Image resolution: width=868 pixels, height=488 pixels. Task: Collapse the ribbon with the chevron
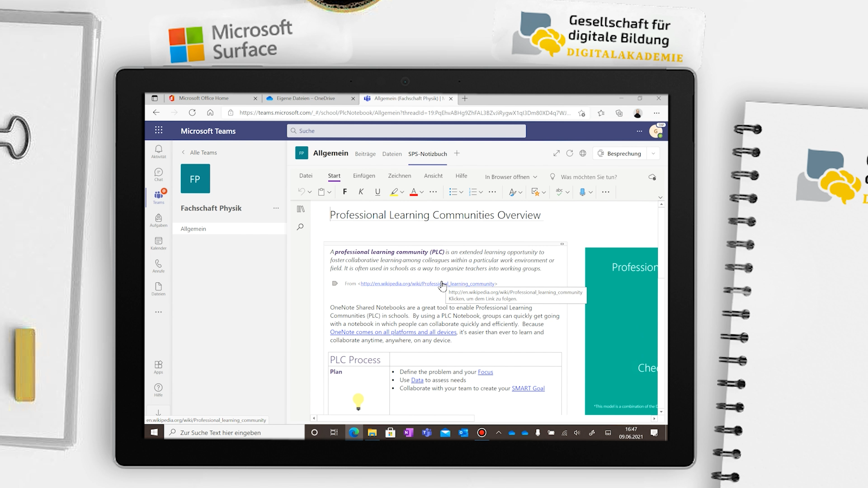(x=660, y=197)
